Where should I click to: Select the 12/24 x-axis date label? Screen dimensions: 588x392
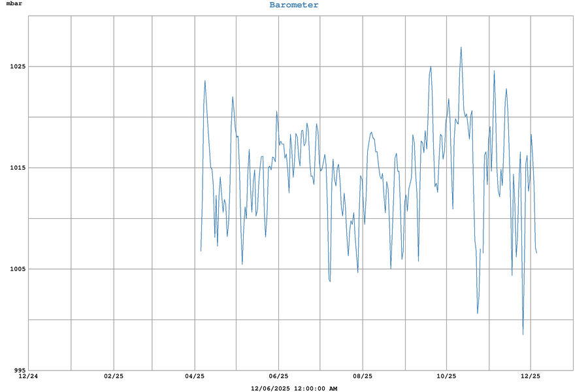(x=28, y=376)
